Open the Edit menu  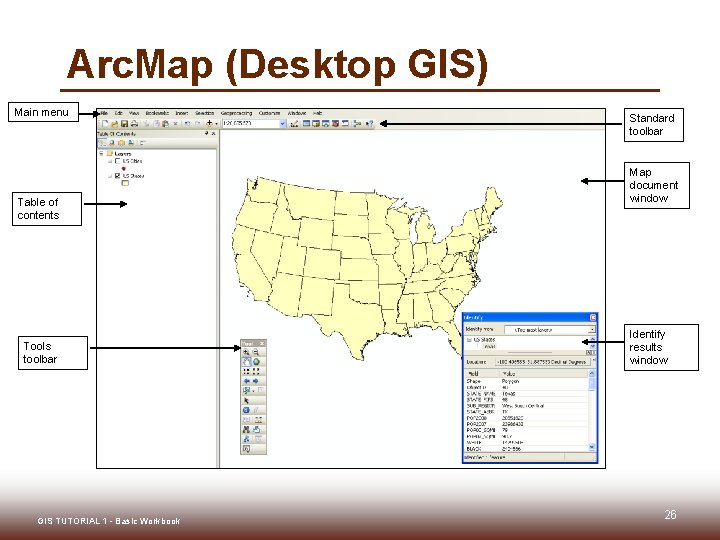pyautogui.click(x=119, y=113)
